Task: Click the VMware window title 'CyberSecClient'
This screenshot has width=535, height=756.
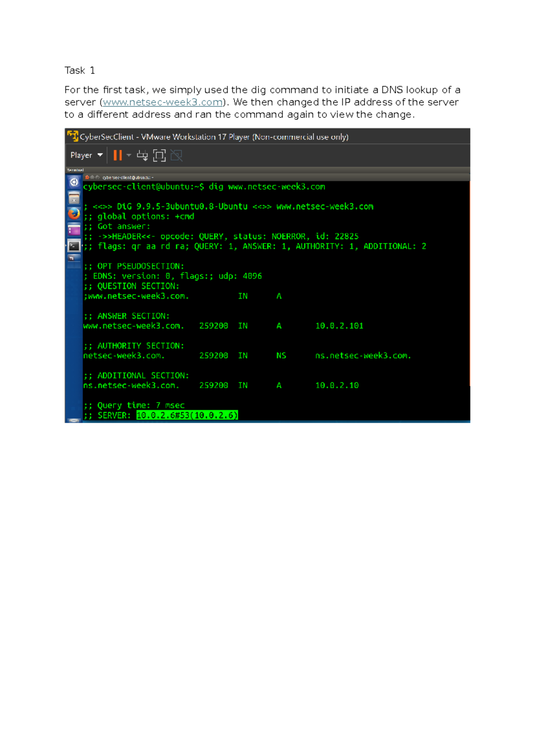Action: 107,137
